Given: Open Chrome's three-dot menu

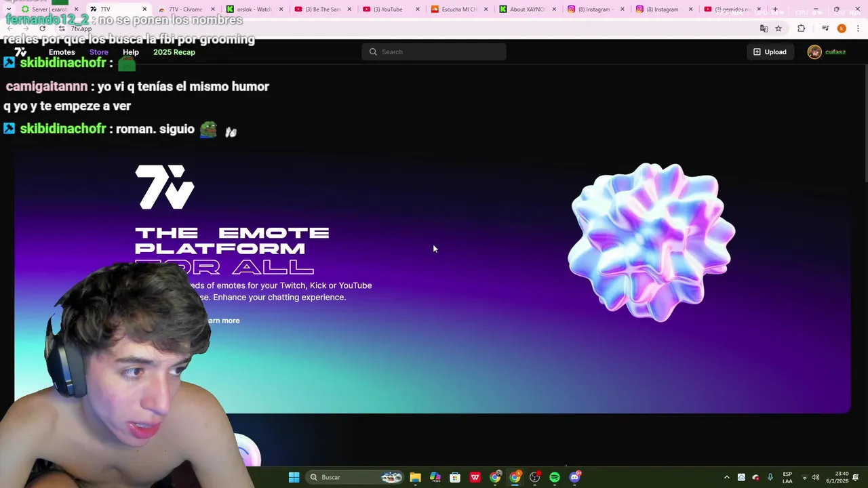Looking at the screenshot, I should pyautogui.click(x=857, y=28).
